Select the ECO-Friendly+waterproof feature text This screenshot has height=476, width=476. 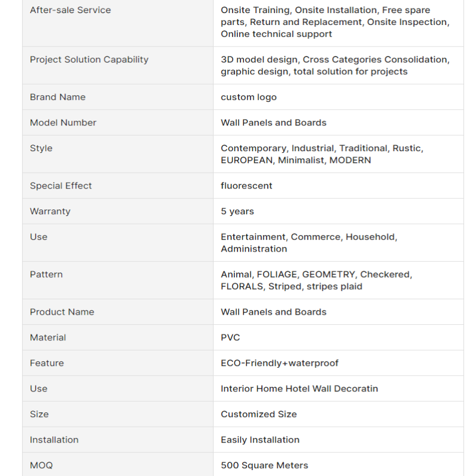click(280, 363)
